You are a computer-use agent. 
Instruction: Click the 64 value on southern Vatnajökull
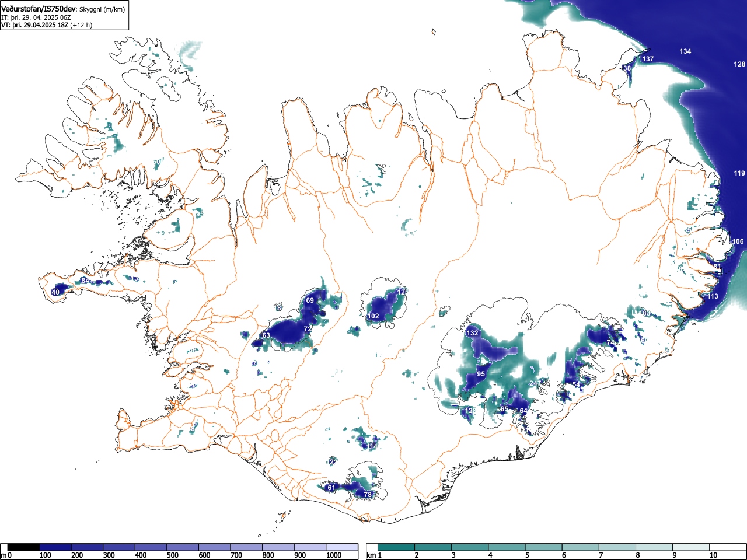[x=523, y=411]
